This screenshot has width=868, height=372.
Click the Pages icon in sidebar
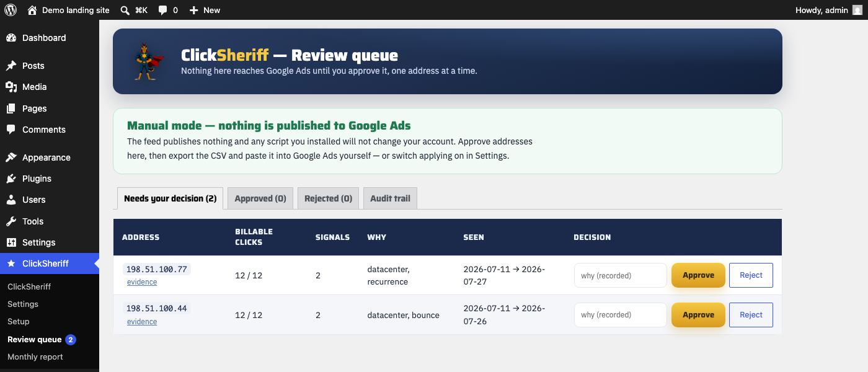tap(11, 108)
